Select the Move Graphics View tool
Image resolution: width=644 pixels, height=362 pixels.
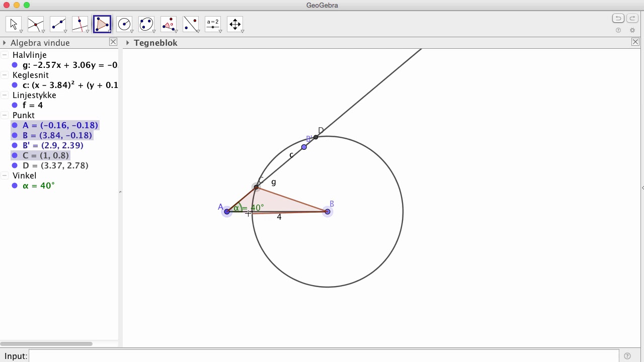coord(235,24)
